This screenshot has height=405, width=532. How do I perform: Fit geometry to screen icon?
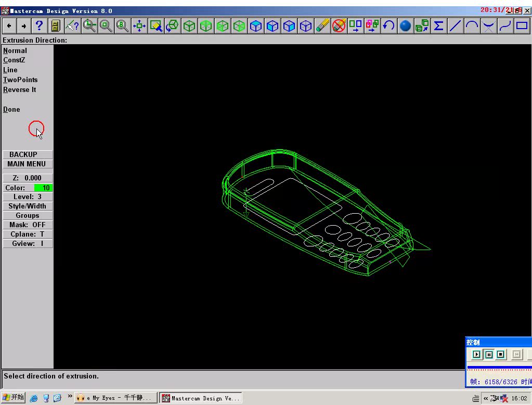139,26
